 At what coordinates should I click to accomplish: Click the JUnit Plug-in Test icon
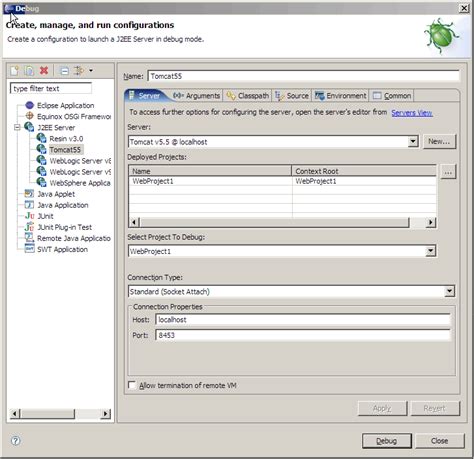click(29, 227)
